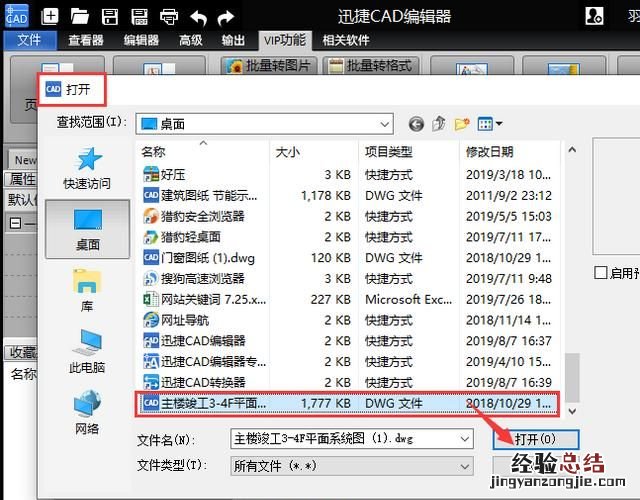Click the create new folder icon

462,124
